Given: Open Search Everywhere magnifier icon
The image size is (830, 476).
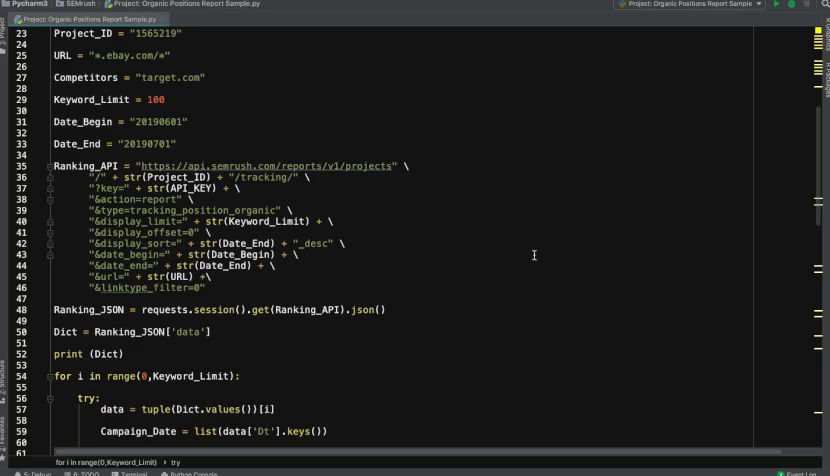Looking at the screenshot, I should point(822,4).
